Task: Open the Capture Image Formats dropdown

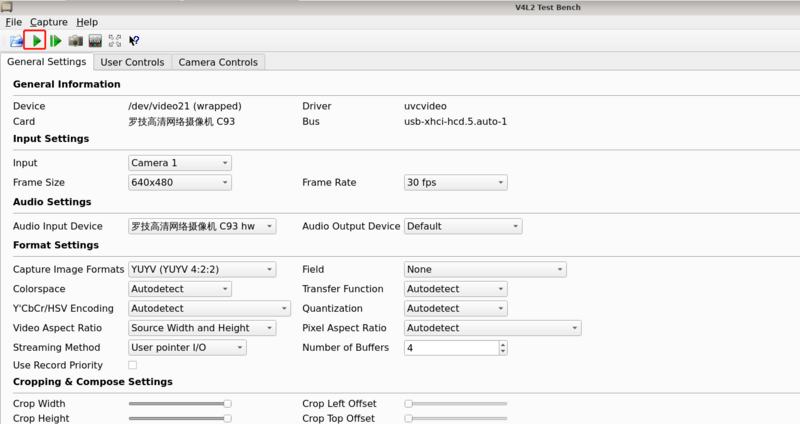Action: [x=201, y=269]
